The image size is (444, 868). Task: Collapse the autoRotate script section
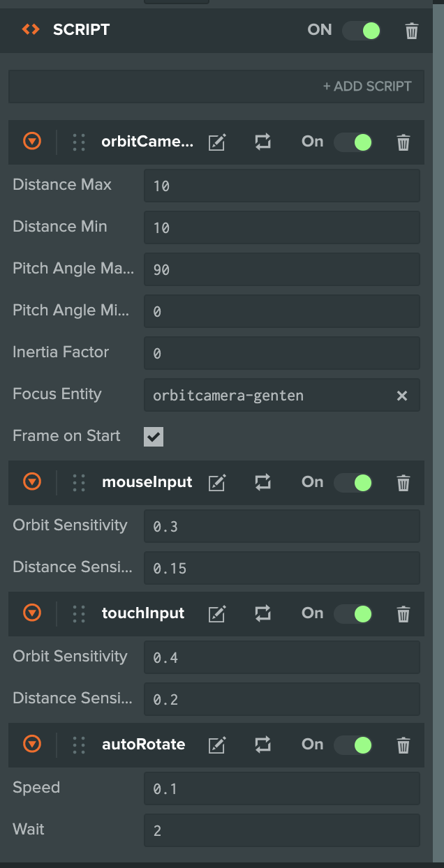[32, 744]
